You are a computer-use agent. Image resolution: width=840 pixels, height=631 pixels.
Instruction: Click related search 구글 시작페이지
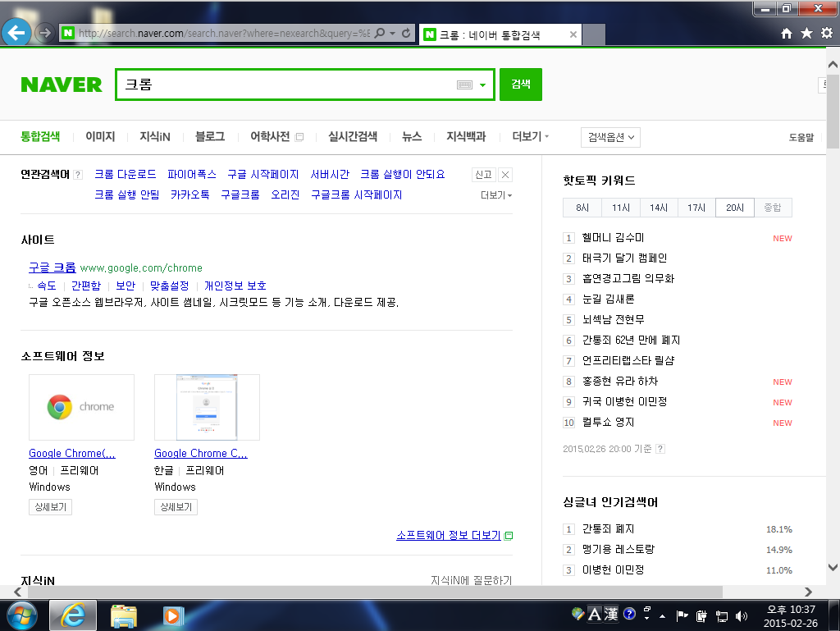[x=263, y=174]
